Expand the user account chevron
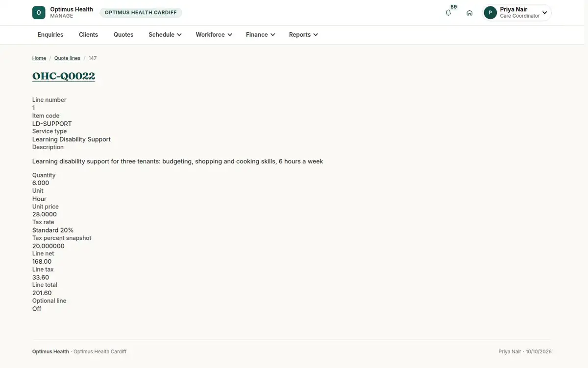 coord(544,13)
